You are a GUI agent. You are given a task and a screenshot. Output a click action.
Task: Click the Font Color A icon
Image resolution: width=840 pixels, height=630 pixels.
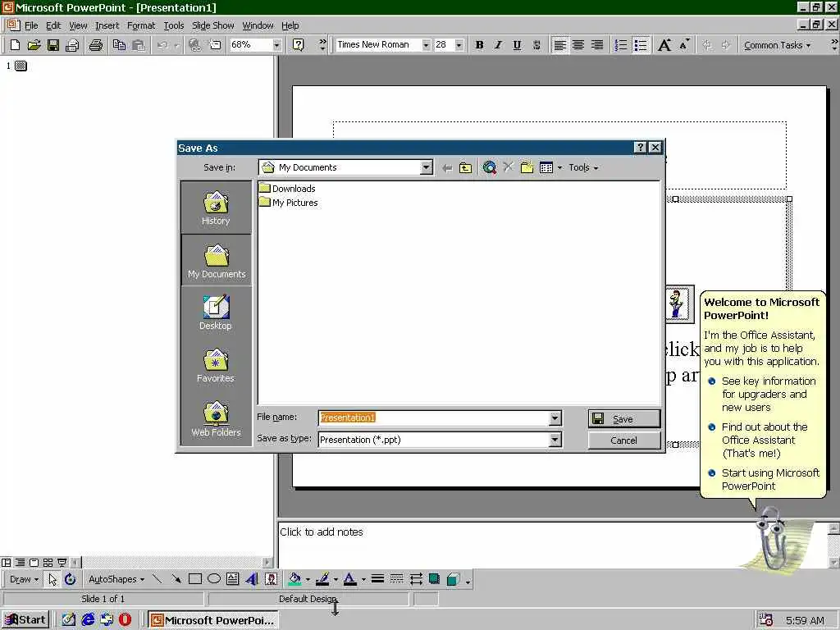349,579
